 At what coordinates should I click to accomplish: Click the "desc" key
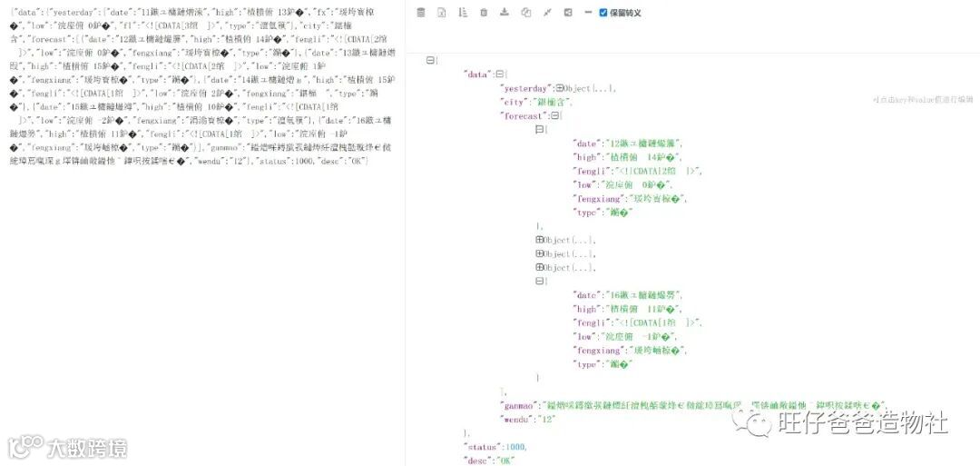[x=478, y=461]
